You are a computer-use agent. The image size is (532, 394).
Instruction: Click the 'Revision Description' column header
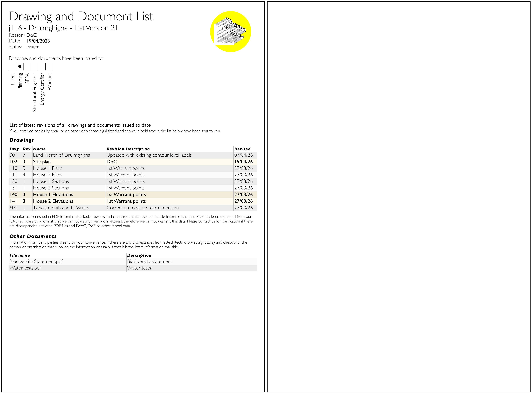tap(128, 149)
